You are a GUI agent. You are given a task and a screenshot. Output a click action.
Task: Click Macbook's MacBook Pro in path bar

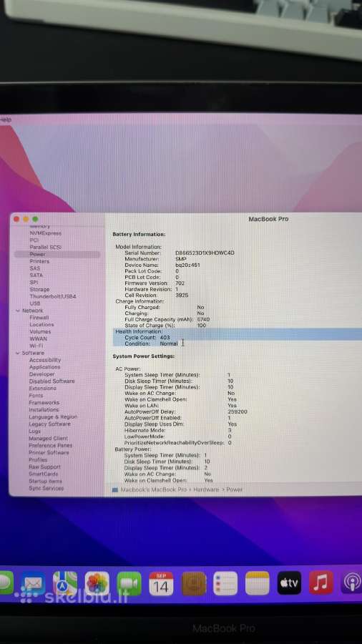pyautogui.click(x=153, y=489)
